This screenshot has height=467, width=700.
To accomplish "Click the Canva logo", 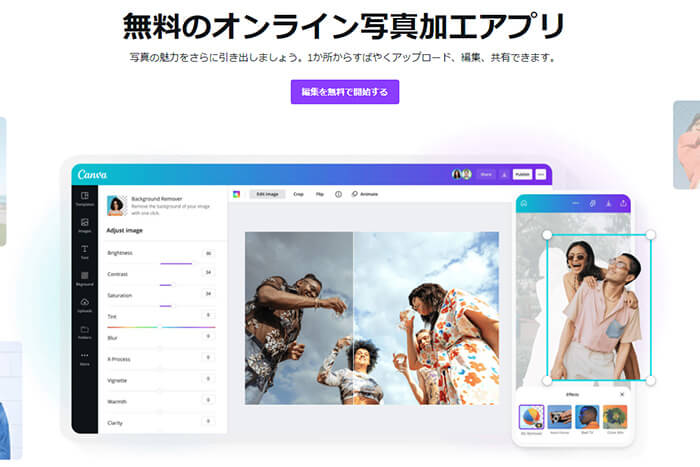I will [x=92, y=174].
